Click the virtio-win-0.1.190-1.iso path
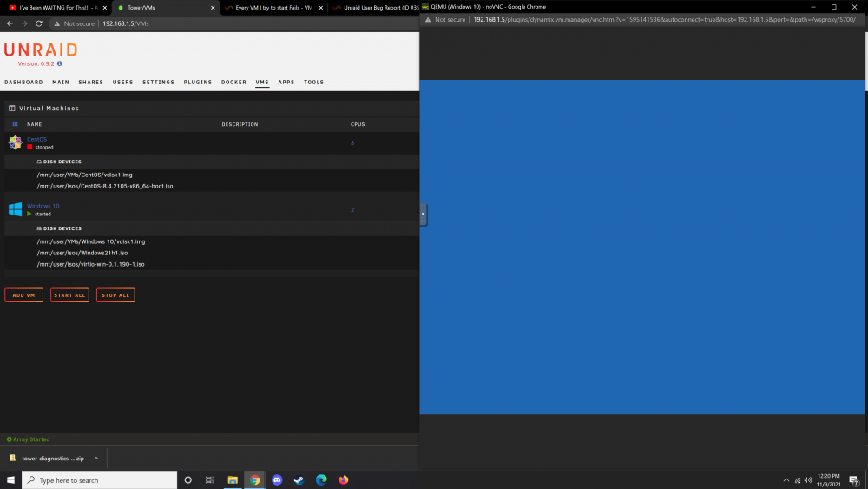 click(91, 264)
